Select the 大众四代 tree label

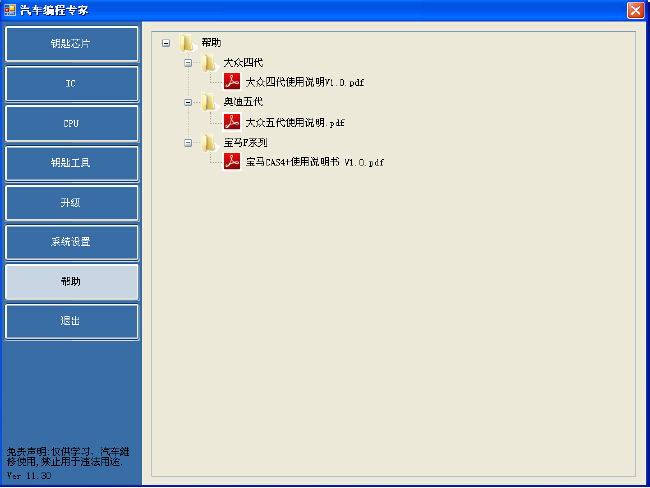click(x=243, y=63)
